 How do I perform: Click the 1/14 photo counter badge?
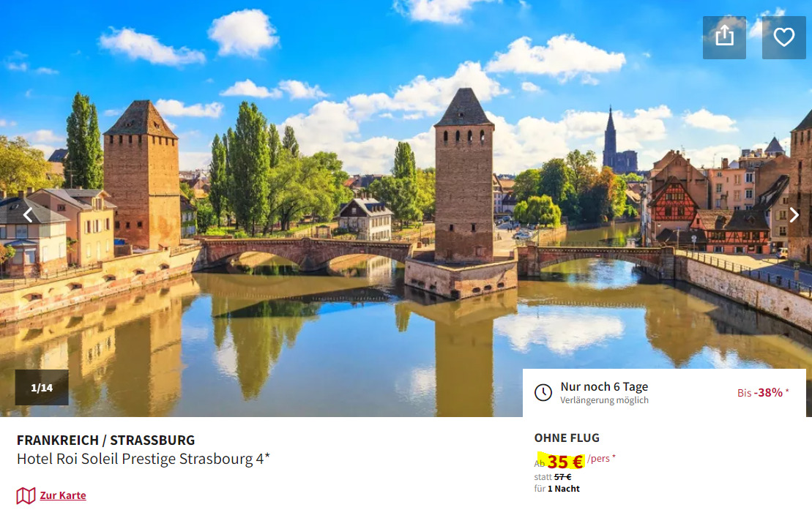click(42, 387)
